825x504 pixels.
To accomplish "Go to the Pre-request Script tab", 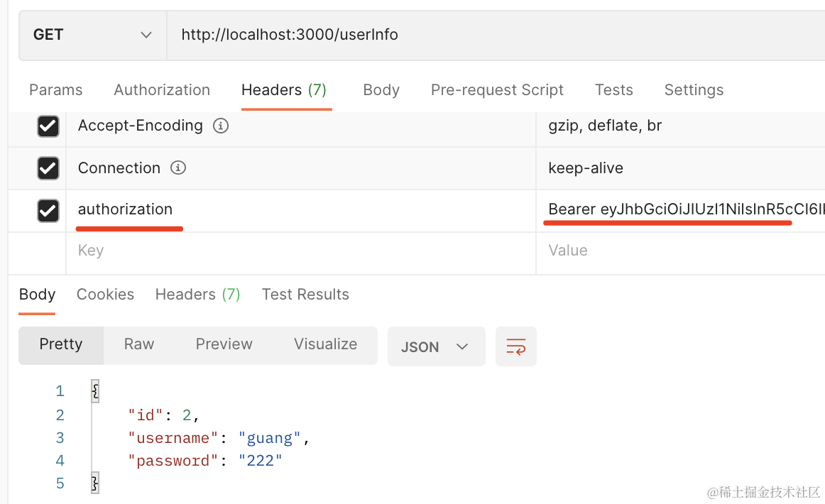I will coord(497,90).
